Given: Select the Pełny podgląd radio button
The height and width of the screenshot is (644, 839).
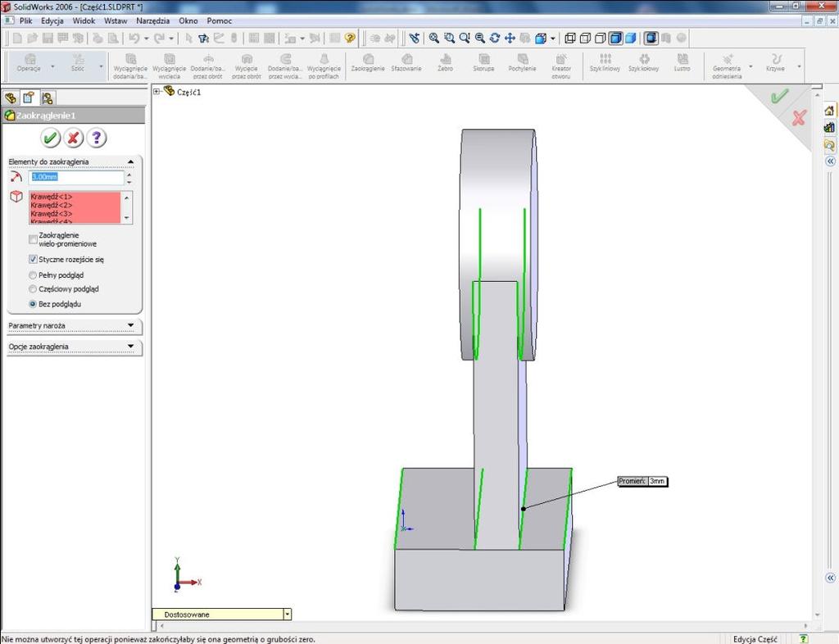Looking at the screenshot, I should tap(33, 275).
